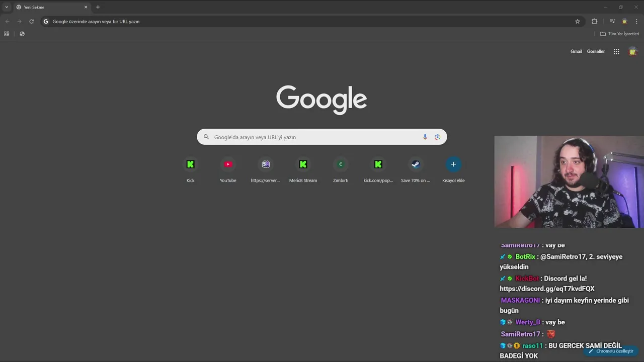Open the Google account avatar

632,51
